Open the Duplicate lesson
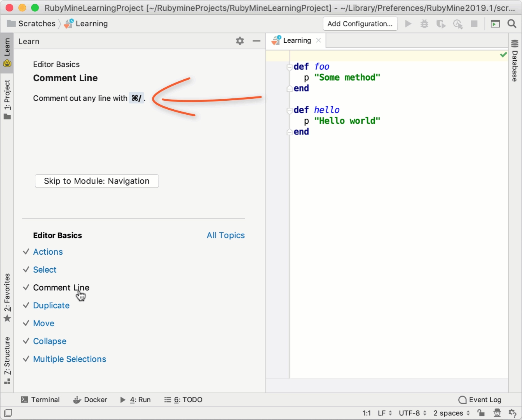Image resolution: width=522 pixels, height=420 pixels. [51, 306]
